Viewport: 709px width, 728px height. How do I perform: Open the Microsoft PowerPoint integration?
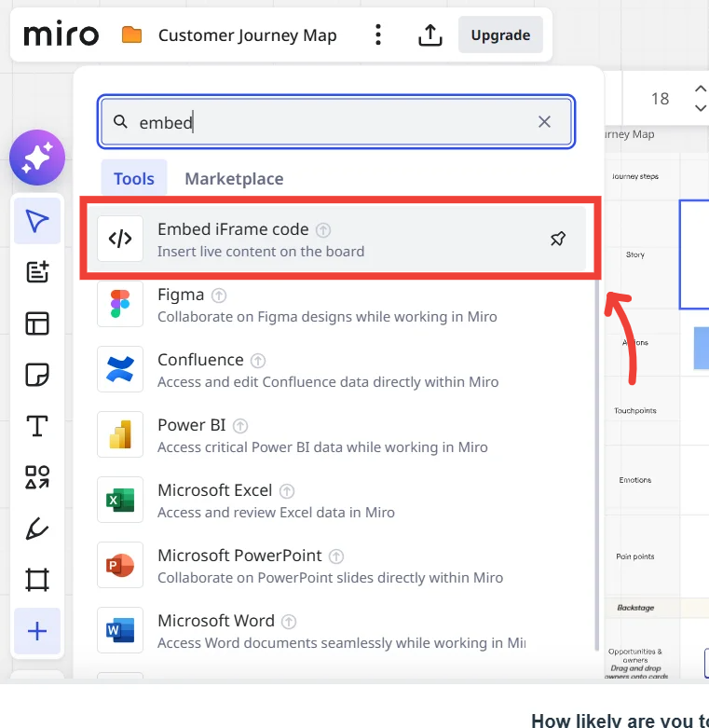point(336,565)
